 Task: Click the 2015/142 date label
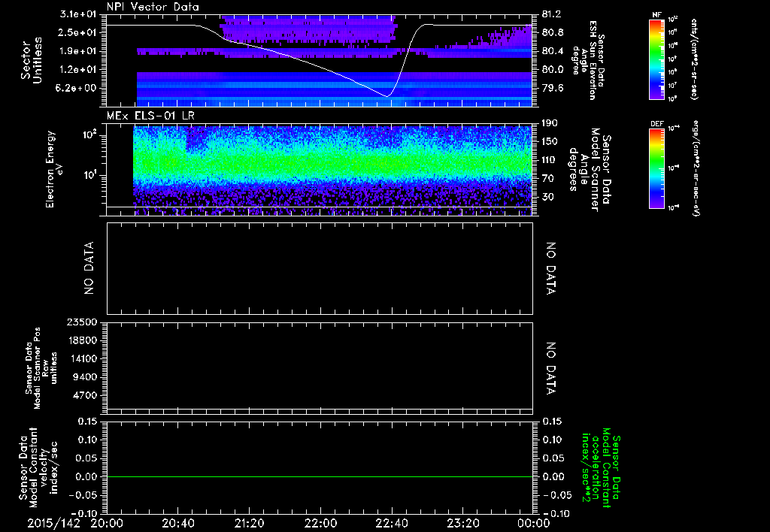(53, 522)
